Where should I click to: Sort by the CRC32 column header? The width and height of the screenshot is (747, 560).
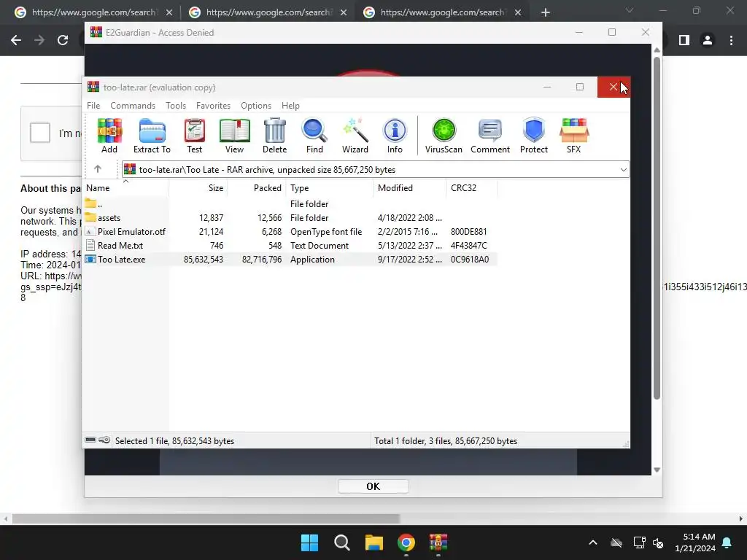coord(472,188)
